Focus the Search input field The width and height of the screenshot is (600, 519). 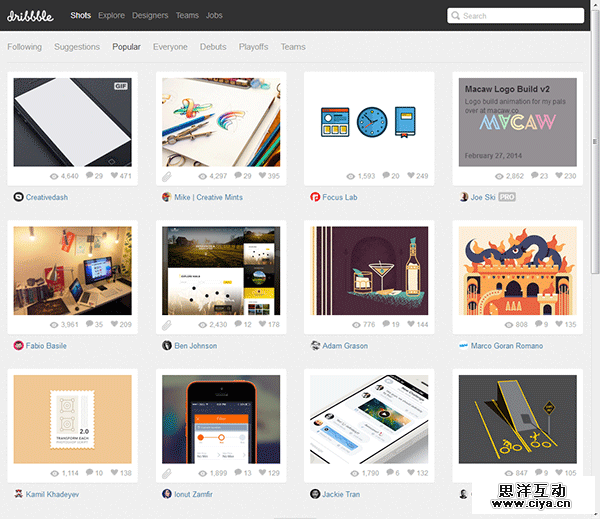click(x=520, y=16)
